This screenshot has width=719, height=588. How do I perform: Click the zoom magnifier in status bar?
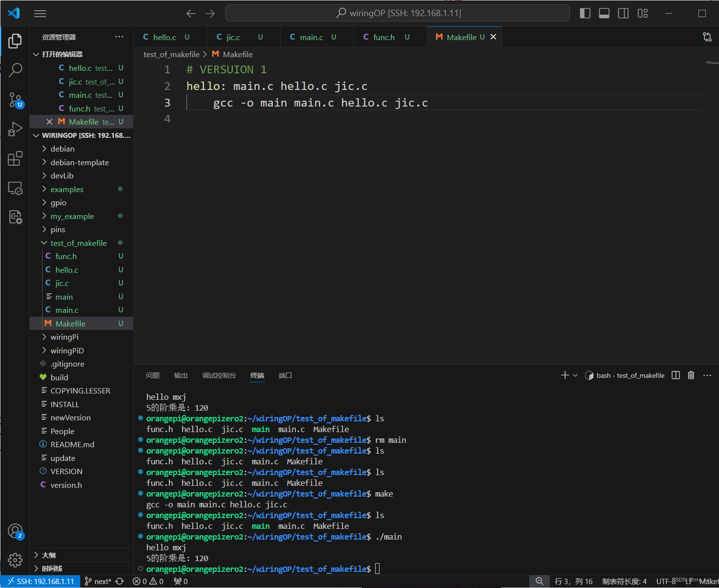(x=539, y=582)
